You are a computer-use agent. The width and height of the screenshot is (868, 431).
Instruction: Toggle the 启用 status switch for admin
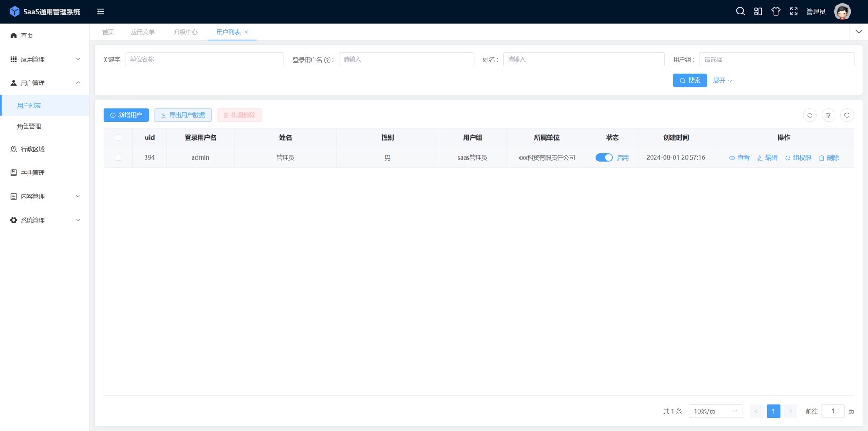(x=604, y=157)
